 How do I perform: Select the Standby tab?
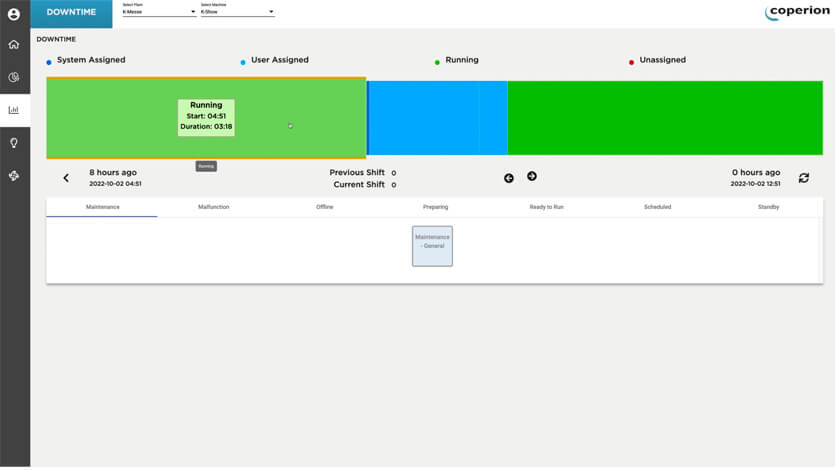[768, 207]
